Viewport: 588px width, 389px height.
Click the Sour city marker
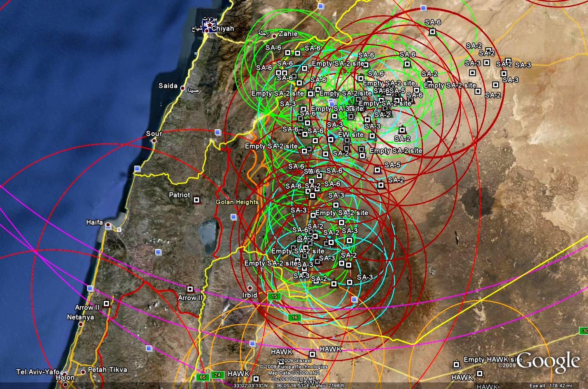154,140
